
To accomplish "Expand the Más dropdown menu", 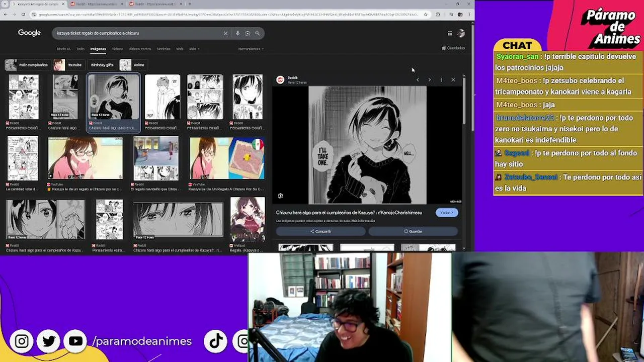I will 194,49.
